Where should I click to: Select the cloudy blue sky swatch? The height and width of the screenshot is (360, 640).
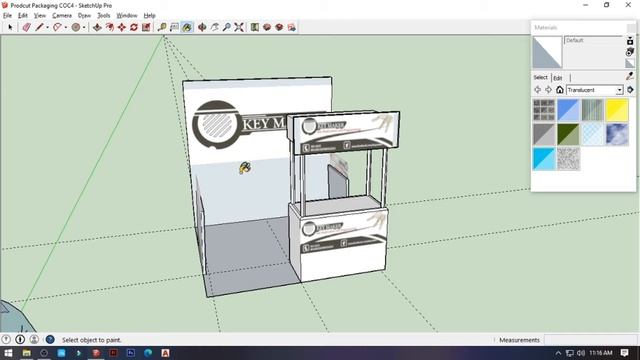coord(617,134)
